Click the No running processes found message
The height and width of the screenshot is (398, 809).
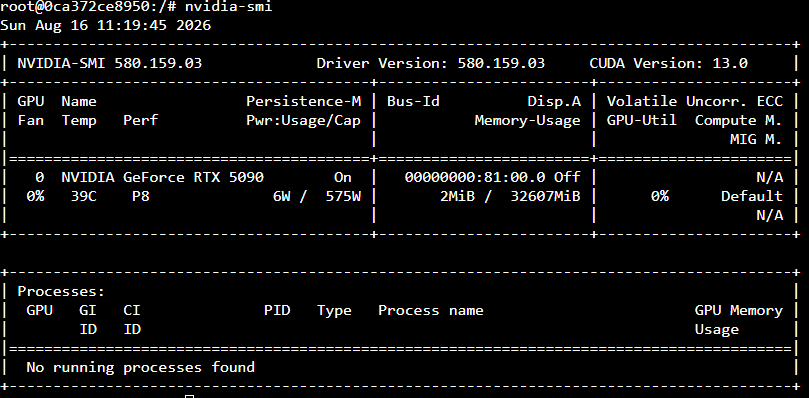[x=140, y=368]
